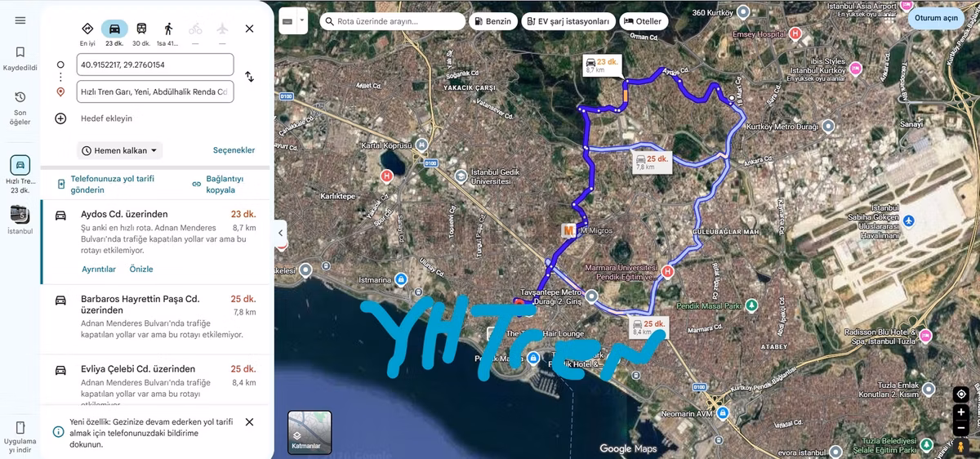Open the hamburger main menu

point(20,20)
